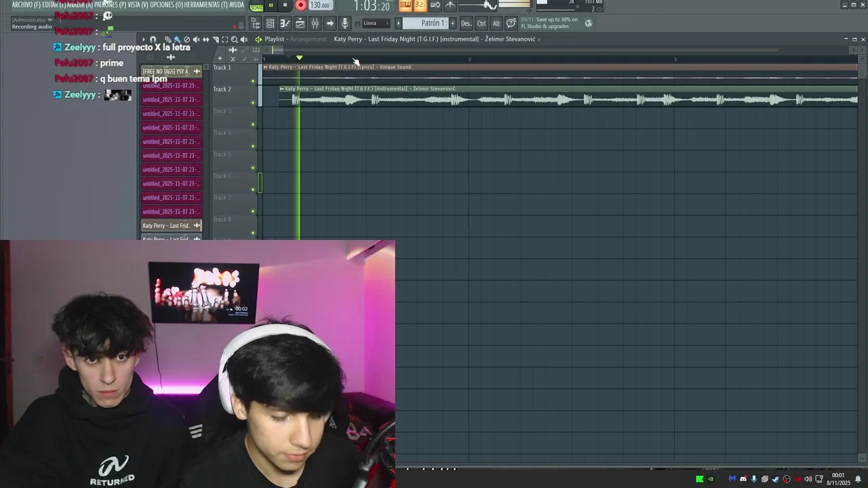868x488 pixels.
Task: Click the red Record button
Action: tap(300, 5)
